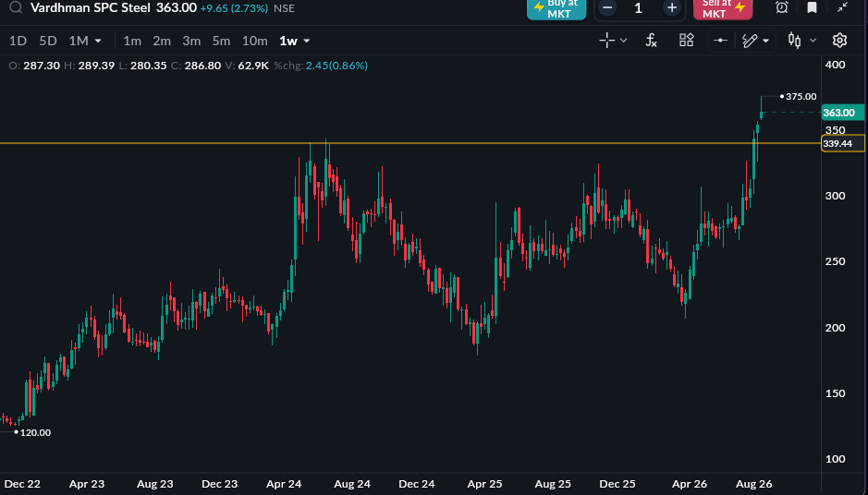Expand chart type chevron
Screen dimensions: 868x495
click(x=813, y=41)
